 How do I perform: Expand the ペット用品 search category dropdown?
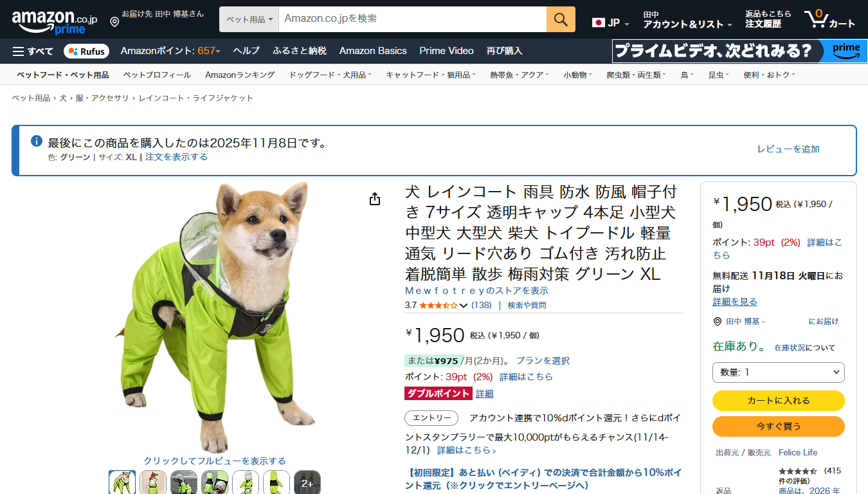point(249,19)
